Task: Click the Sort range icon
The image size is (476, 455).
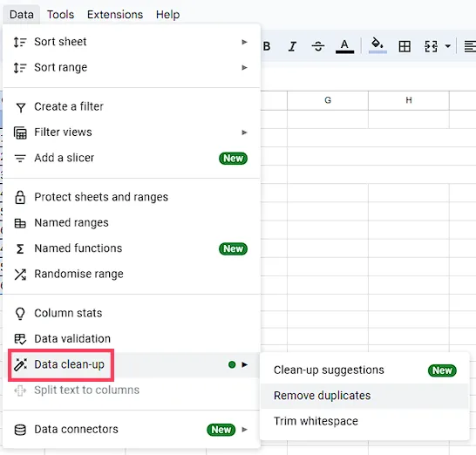Action: [x=20, y=67]
